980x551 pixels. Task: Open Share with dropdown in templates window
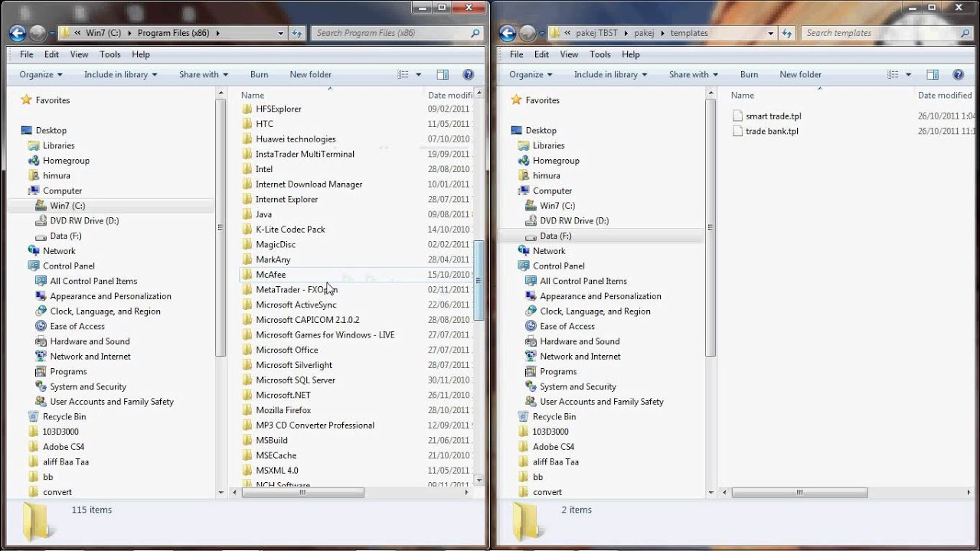(x=694, y=74)
